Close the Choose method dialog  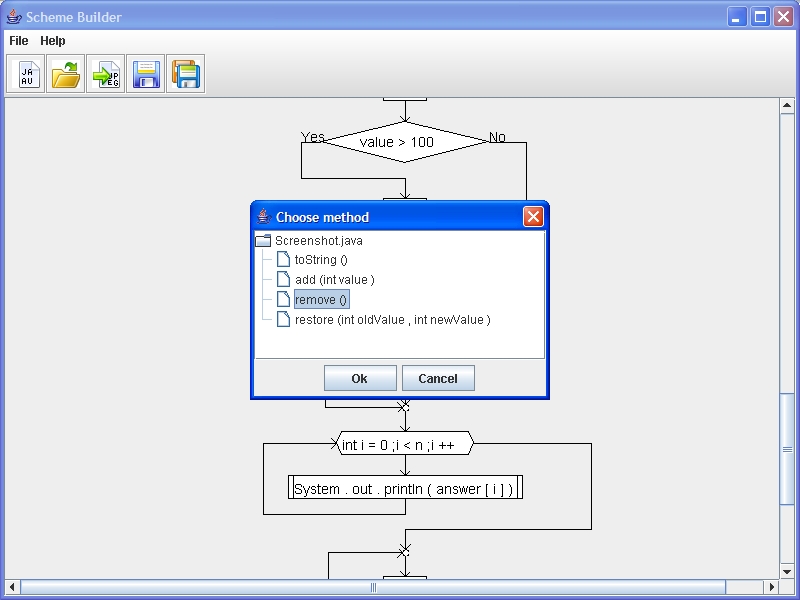tap(533, 217)
